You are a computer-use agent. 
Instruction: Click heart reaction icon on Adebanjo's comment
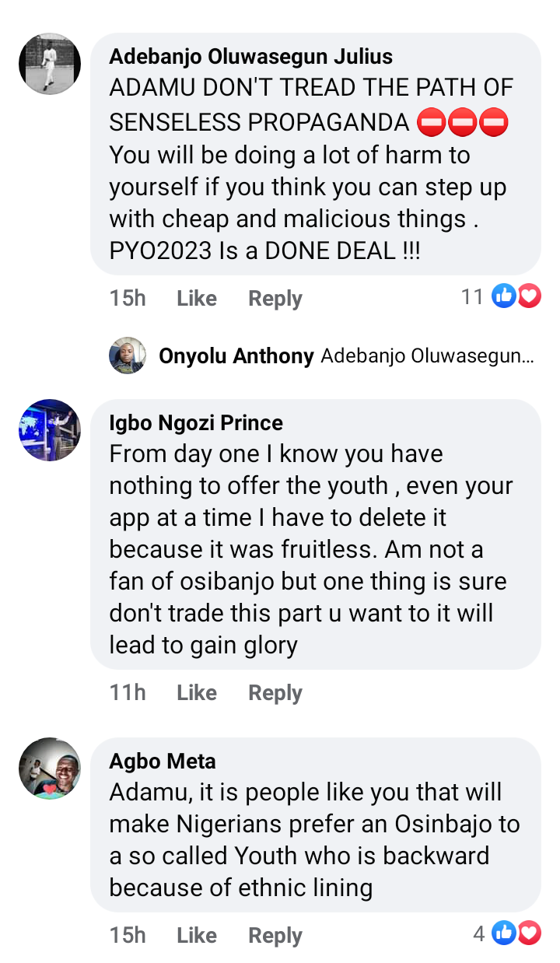point(529,296)
